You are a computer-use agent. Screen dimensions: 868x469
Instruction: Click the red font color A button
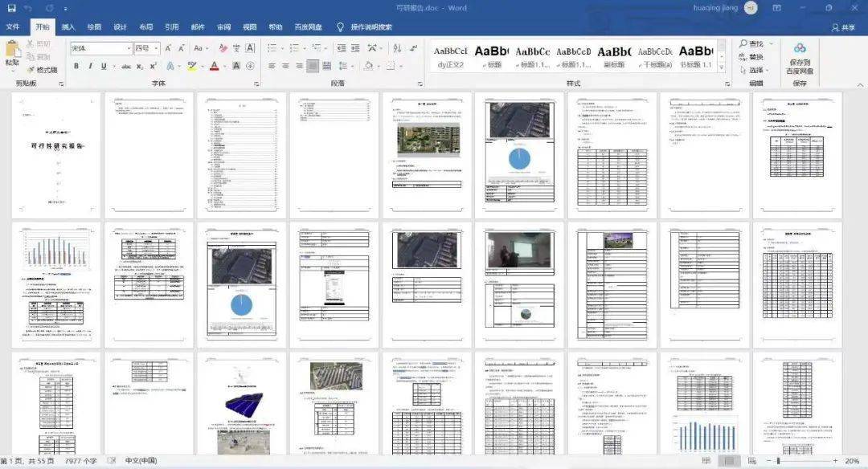[x=215, y=67]
